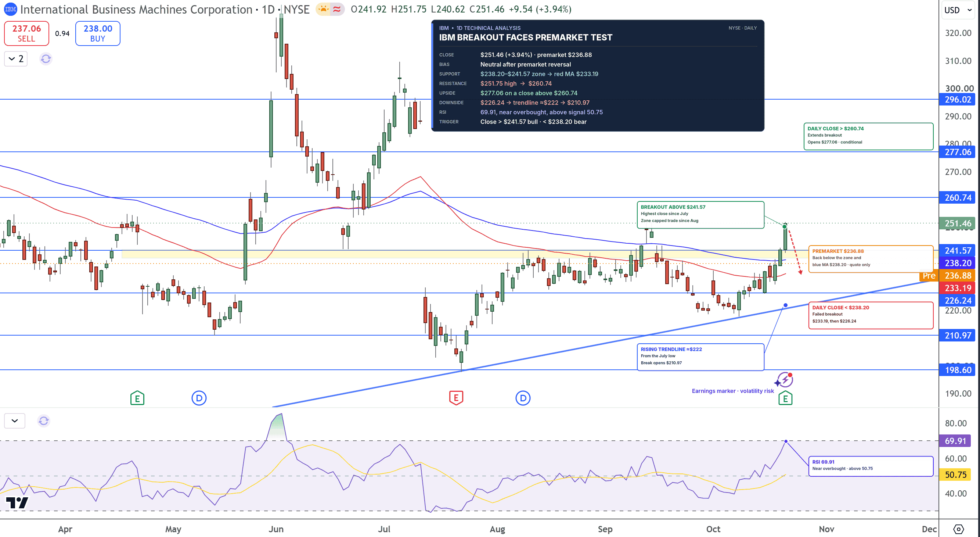Click the May dividend D marker
980x537 pixels.
199,398
